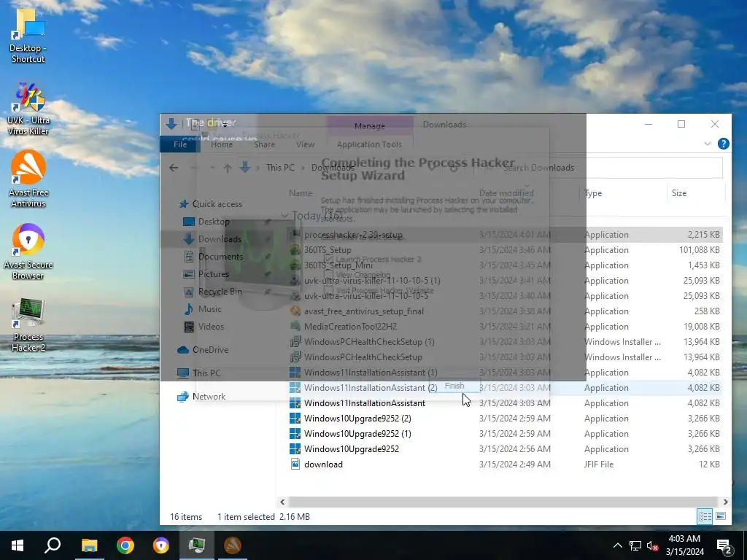
Task: Select the Process Hacker setup taskbar icon
Action: (197, 545)
